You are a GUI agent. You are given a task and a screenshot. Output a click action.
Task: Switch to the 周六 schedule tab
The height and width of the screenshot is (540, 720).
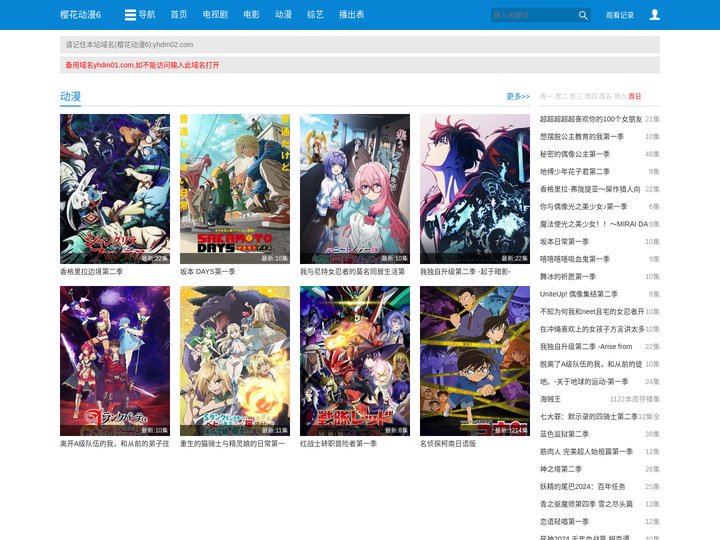(x=619, y=96)
